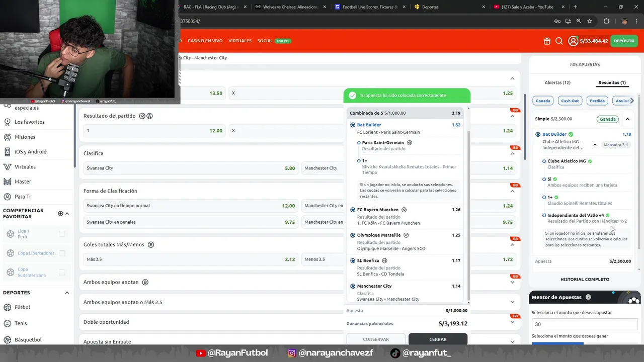This screenshot has height=362, width=644.
Task: Click the Tenis sport icon
Action: 8,323
